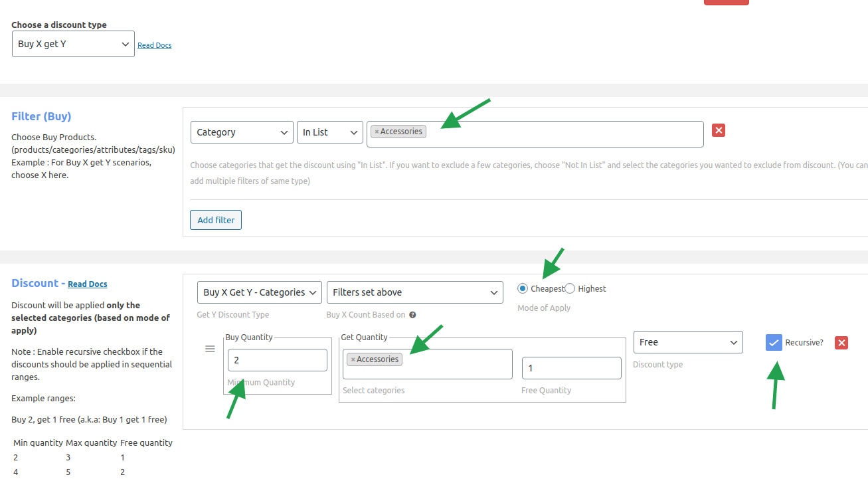Open Read Docs link beside discount type

[154, 45]
